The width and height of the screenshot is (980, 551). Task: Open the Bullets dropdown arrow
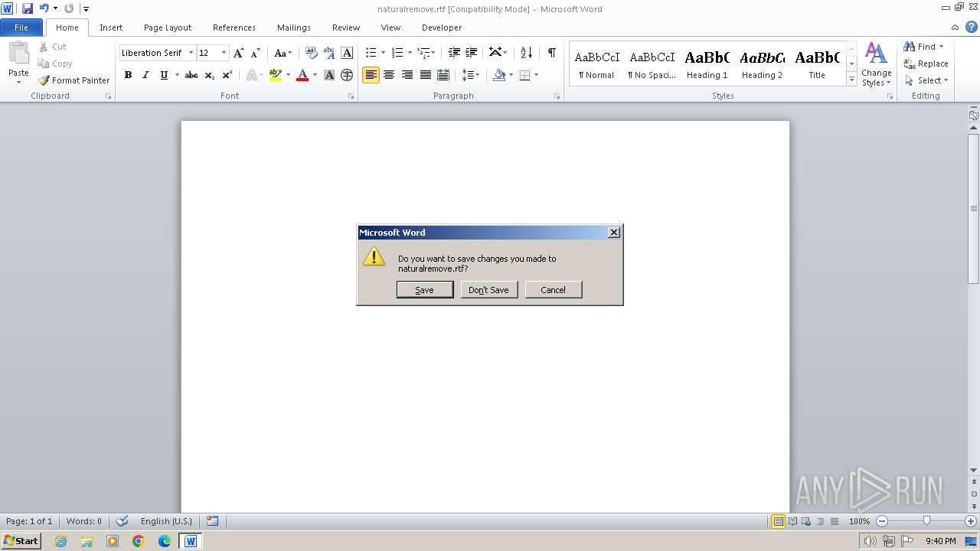click(383, 53)
